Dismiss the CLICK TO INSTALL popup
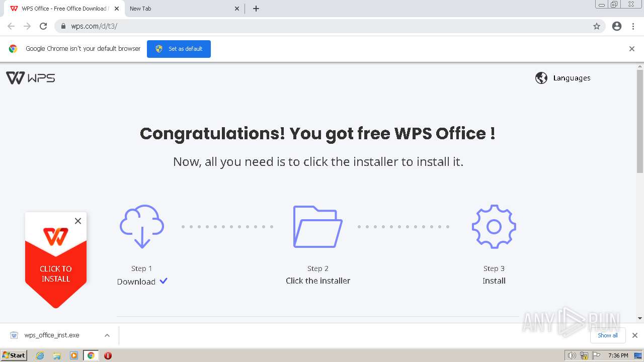Viewport: 644px width, 362px height. [78, 221]
